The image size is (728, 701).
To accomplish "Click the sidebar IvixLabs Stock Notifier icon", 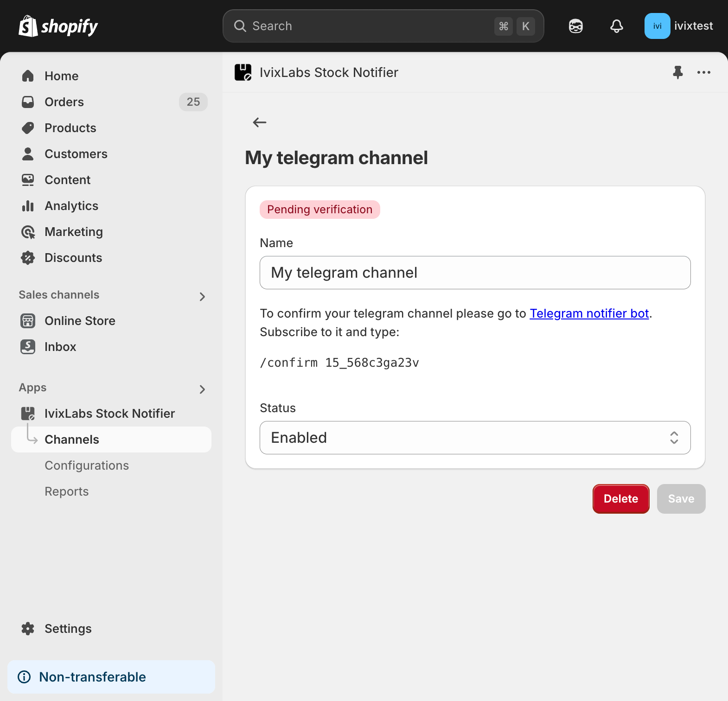I will 28,414.
